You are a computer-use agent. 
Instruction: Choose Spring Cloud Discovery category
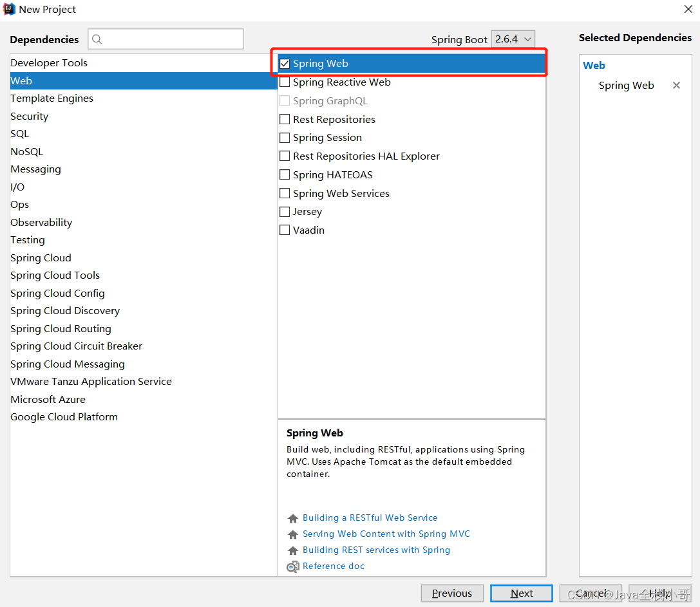pos(144,311)
